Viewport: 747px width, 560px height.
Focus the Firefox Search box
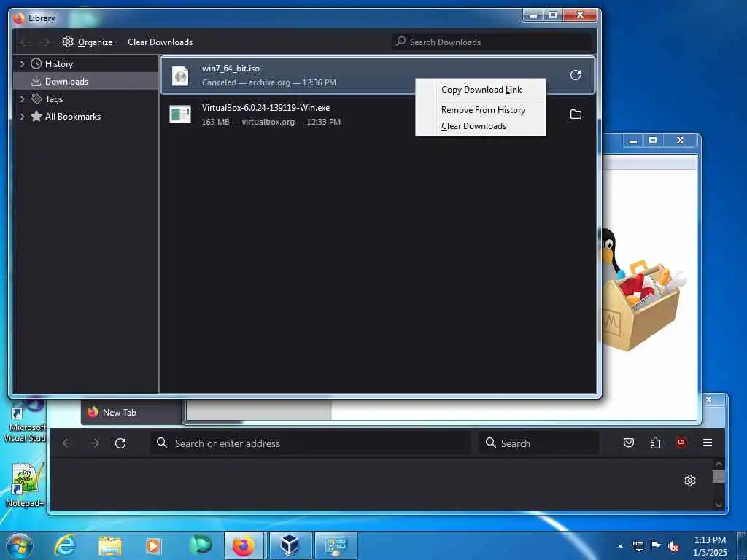tap(539, 443)
